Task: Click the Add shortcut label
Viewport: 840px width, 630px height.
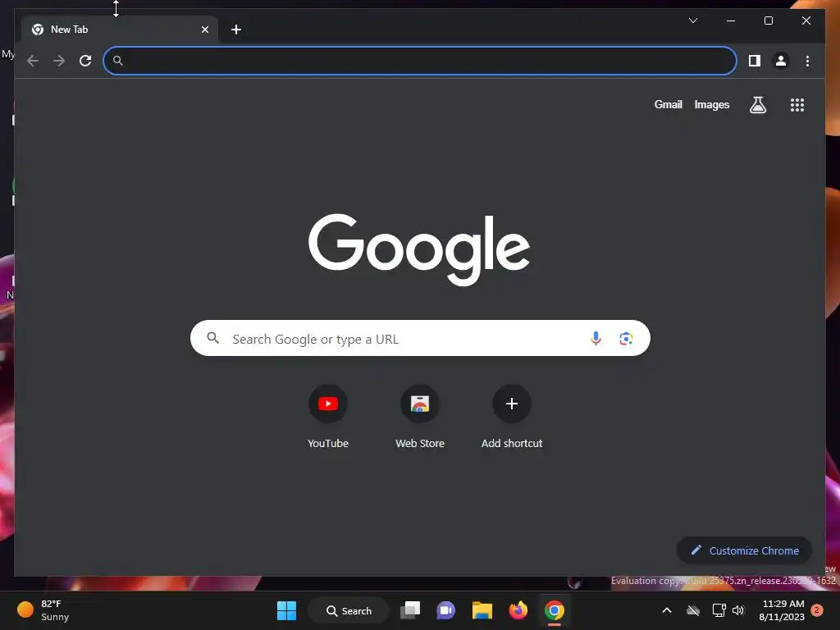Action: pos(512,443)
